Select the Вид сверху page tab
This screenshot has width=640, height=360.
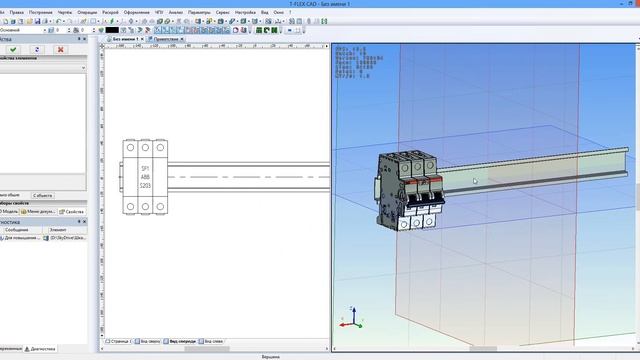(147, 341)
